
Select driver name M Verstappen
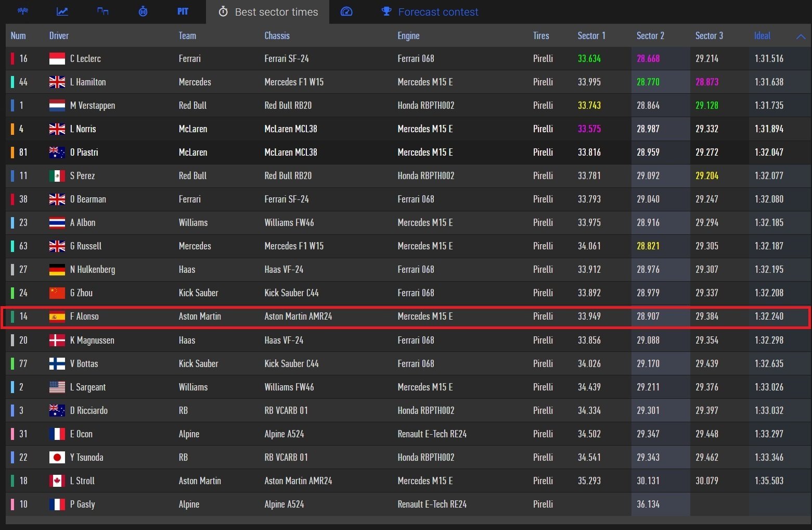coord(93,105)
